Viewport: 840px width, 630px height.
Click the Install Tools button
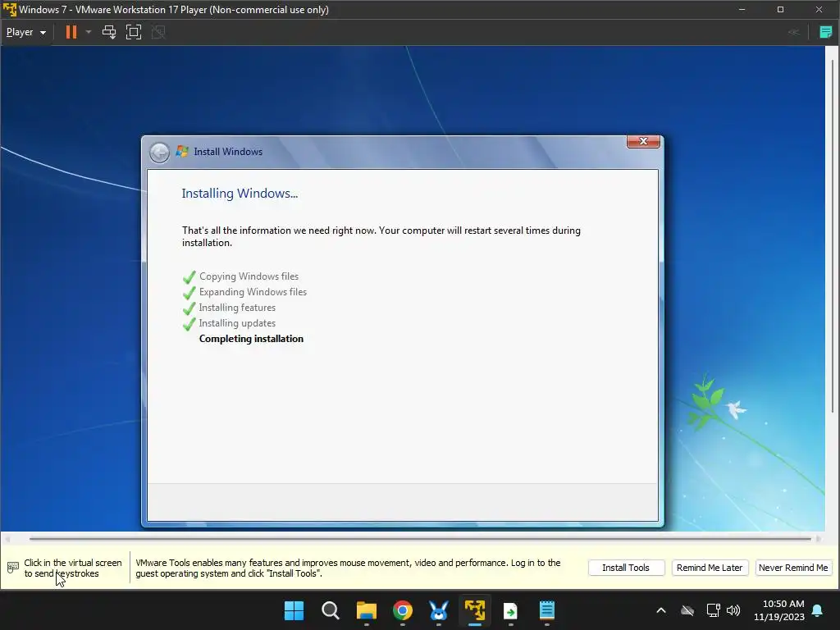click(x=626, y=568)
